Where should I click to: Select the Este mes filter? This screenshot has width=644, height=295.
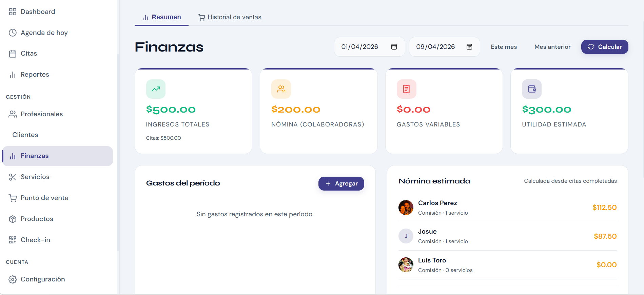[504, 47]
